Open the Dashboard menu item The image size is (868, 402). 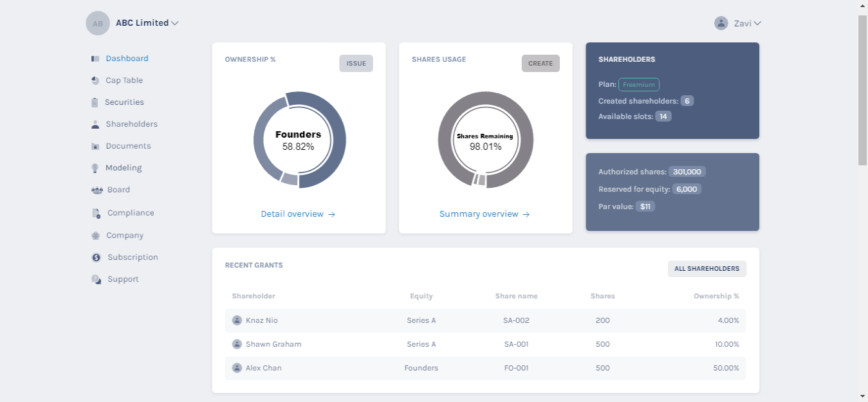coord(127,59)
